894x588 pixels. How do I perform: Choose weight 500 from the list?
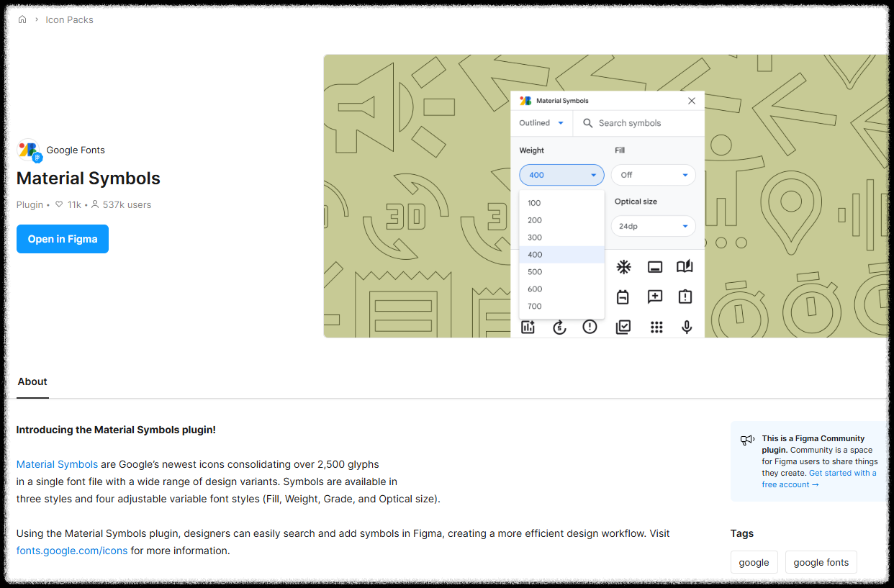coord(561,272)
